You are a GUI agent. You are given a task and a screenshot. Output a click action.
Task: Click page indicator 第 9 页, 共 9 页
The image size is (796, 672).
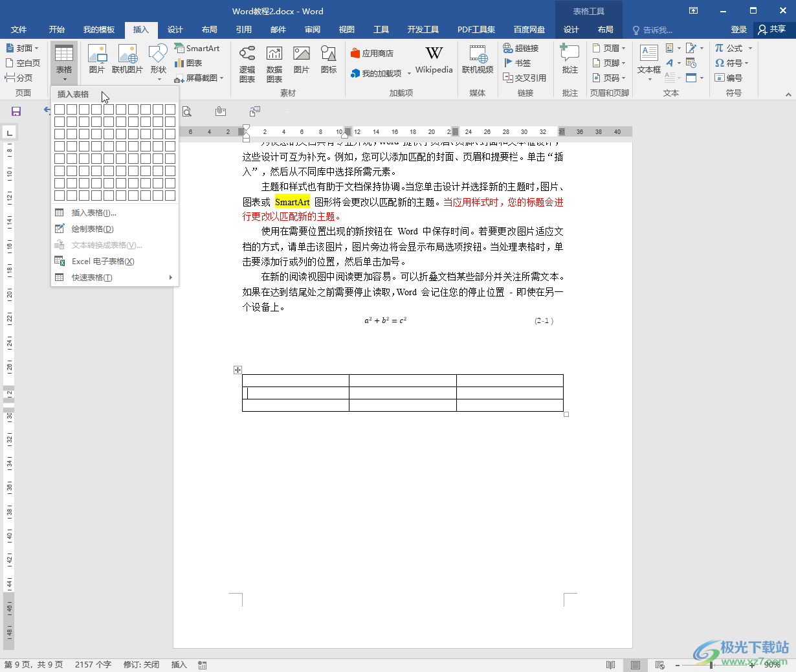[34, 665]
